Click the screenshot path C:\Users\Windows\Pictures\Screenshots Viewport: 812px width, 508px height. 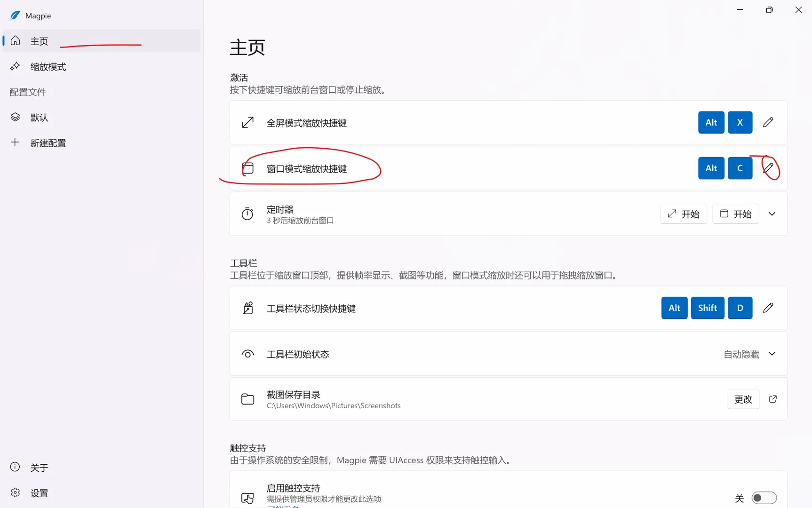(334, 405)
